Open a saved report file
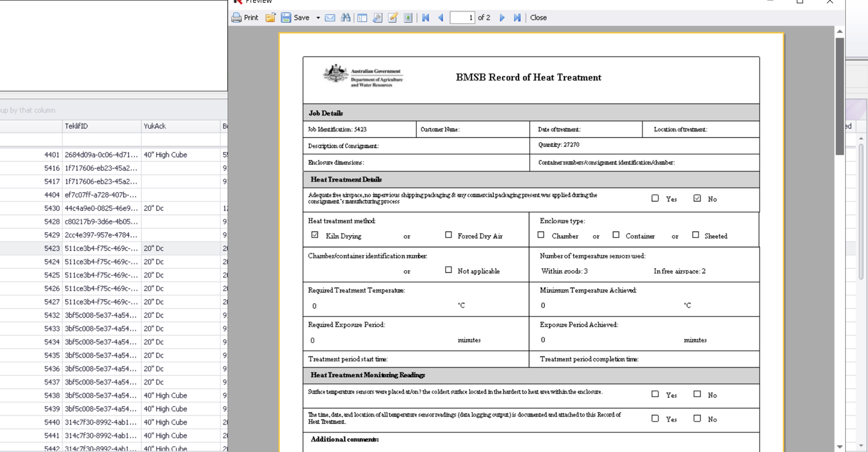868x452 pixels. pos(270,18)
